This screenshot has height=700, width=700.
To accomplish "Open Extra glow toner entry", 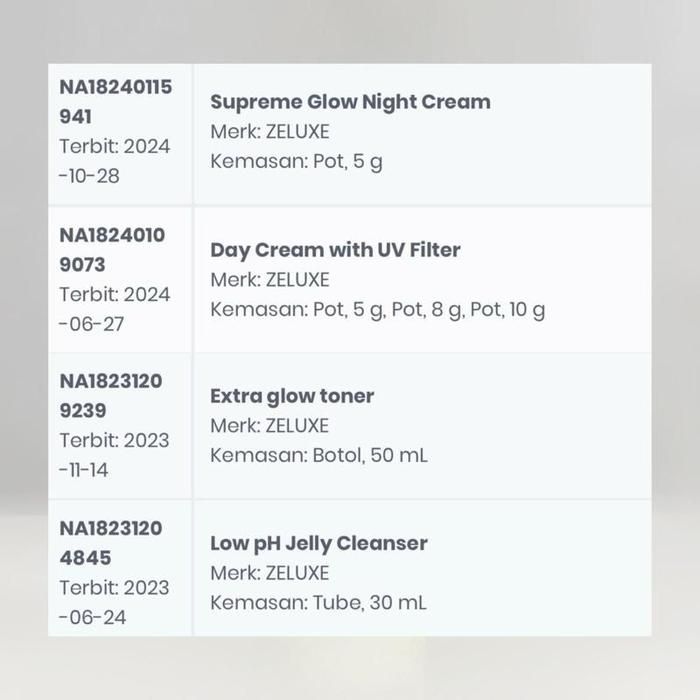I will [x=292, y=396].
